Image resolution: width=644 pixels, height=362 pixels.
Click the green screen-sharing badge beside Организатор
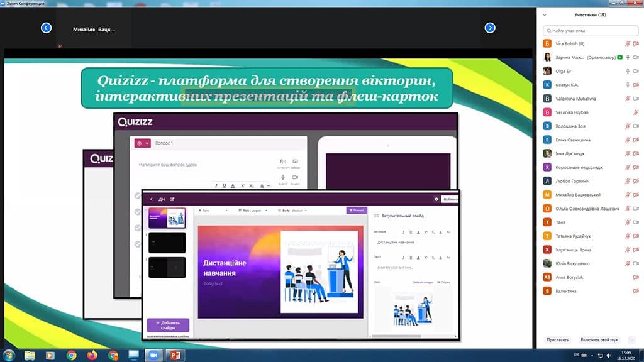[619, 57]
